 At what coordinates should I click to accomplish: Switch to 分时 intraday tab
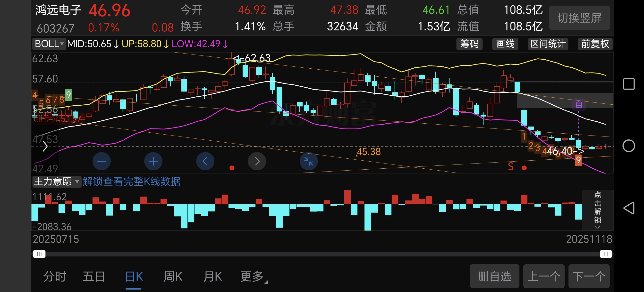point(55,276)
